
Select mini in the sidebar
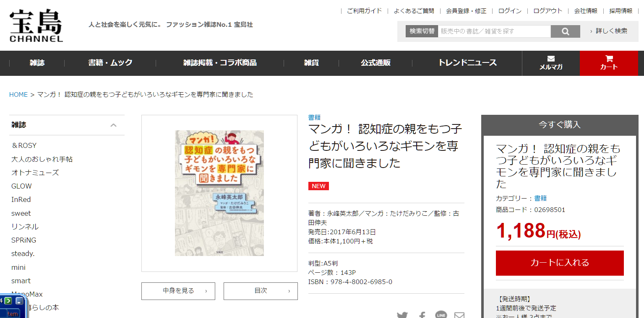pos(18,267)
